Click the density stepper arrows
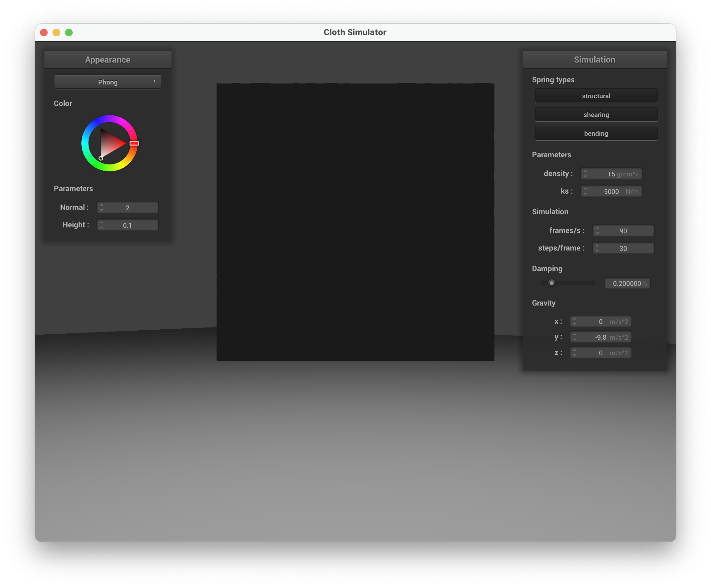The width and height of the screenshot is (711, 588). coord(585,174)
